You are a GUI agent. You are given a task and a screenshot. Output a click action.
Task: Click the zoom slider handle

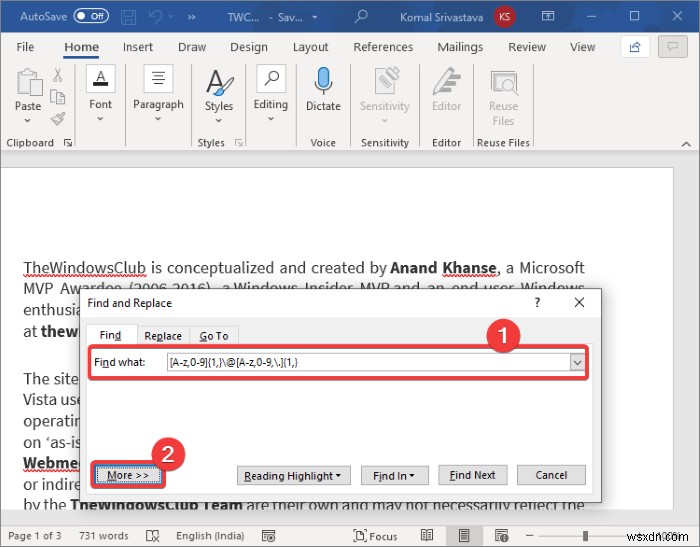click(585, 535)
